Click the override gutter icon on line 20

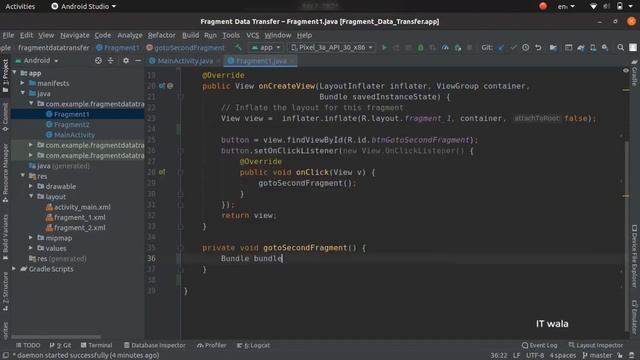tap(162, 86)
